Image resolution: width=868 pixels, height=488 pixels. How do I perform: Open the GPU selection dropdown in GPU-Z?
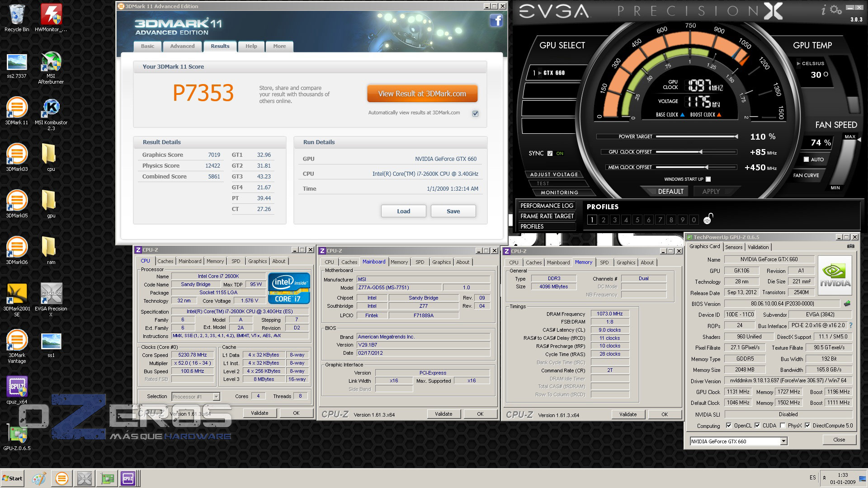(783, 441)
